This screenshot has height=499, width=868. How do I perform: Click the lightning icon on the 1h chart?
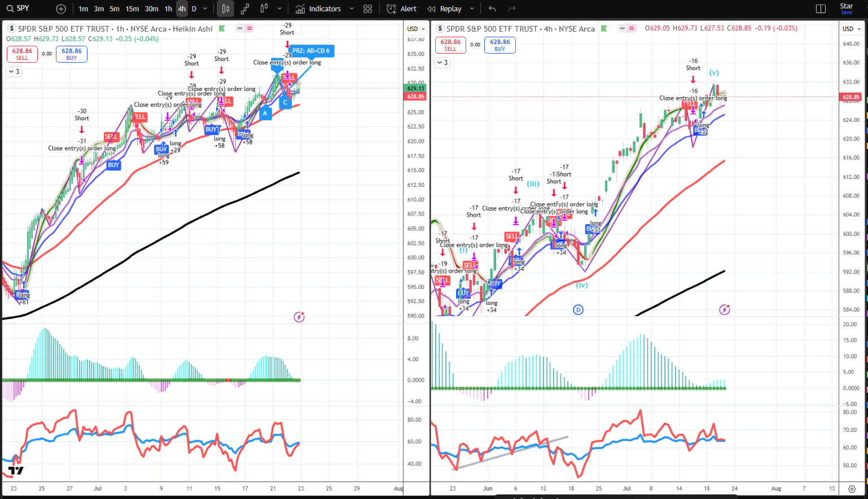click(299, 317)
